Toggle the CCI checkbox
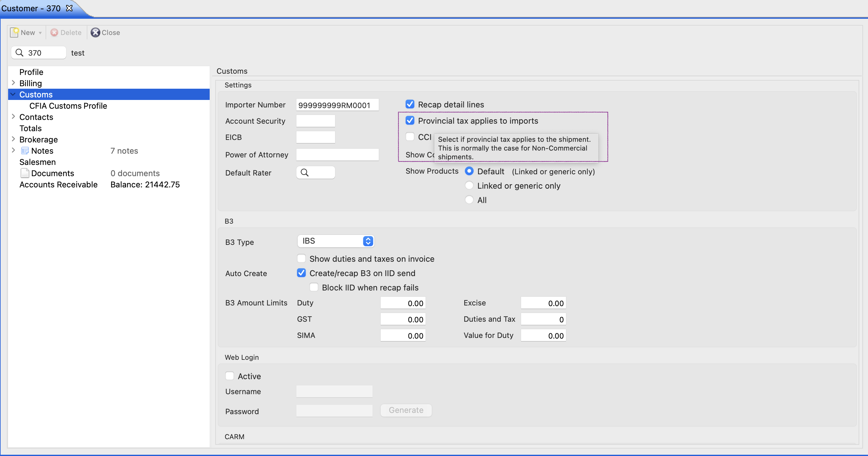Image resolution: width=868 pixels, height=456 pixels. (x=410, y=136)
